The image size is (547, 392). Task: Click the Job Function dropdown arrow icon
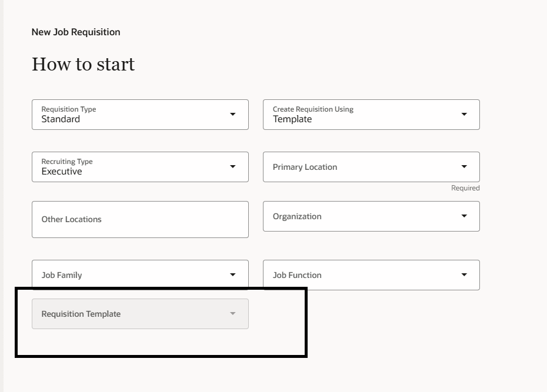[463, 274]
